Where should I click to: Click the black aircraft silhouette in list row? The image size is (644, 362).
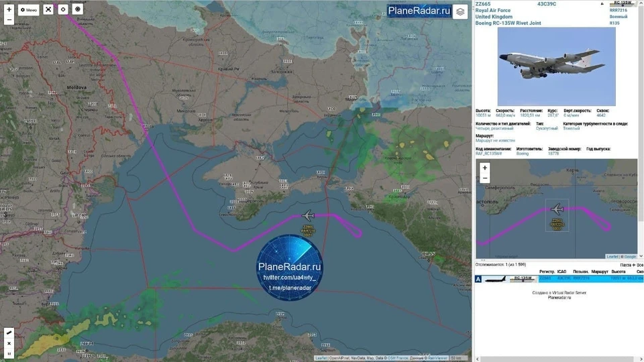(x=495, y=279)
